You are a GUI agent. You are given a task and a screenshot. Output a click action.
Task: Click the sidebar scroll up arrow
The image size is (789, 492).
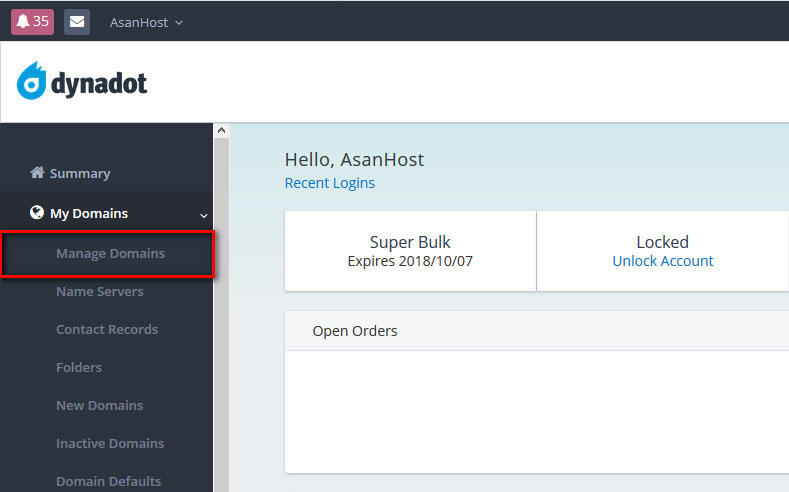[222, 131]
